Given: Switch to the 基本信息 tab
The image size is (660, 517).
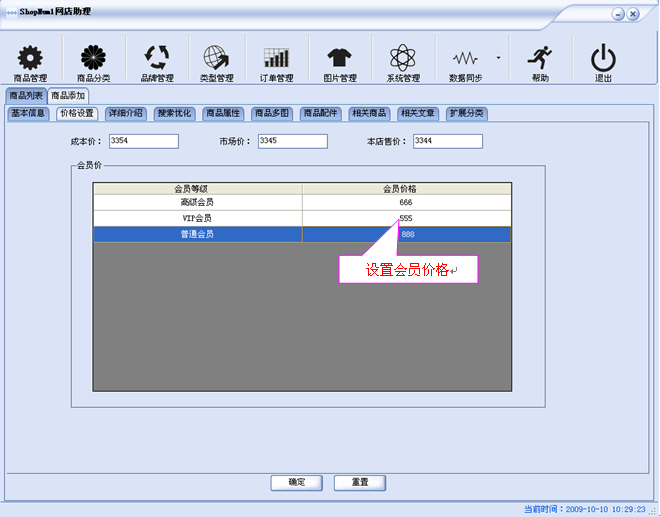Looking at the screenshot, I should 28,113.
